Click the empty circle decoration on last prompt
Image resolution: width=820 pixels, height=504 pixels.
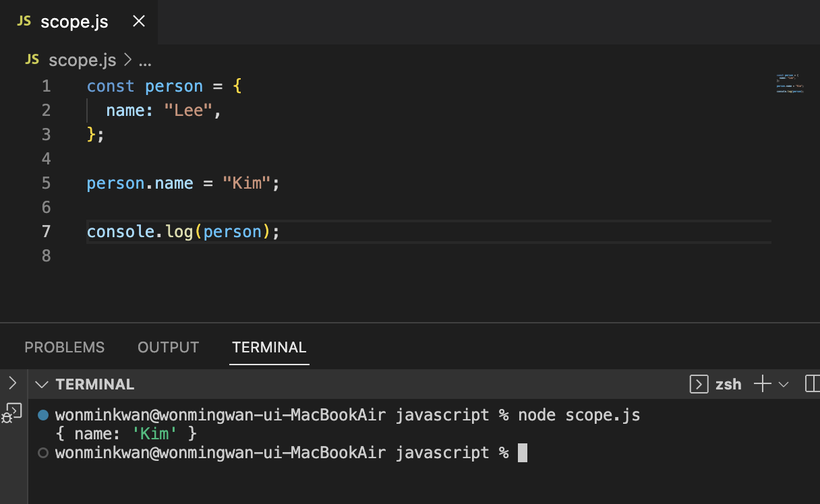point(43,453)
